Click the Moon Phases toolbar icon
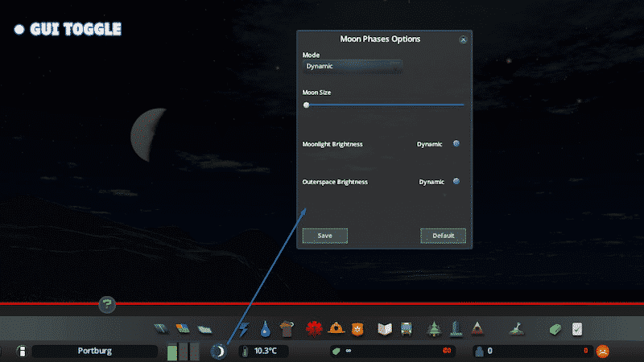The image size is (644, 362). (x=217, y=351)
